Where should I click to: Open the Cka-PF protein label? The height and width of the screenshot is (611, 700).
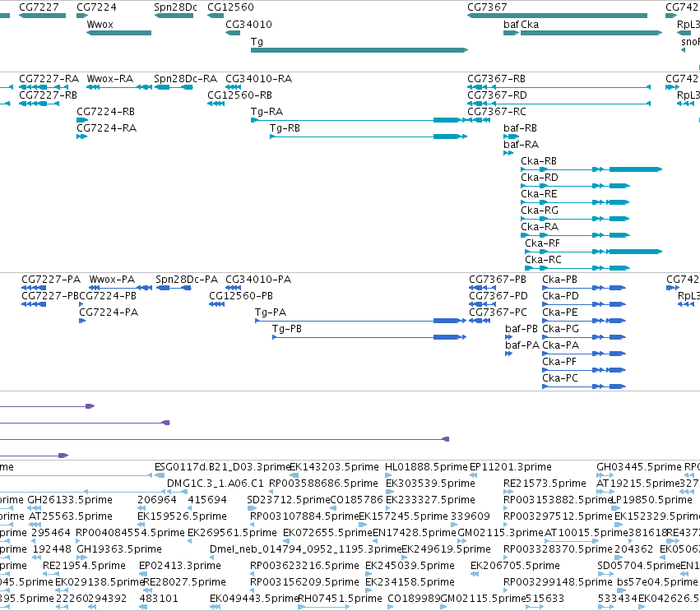[x=559, y=362]
